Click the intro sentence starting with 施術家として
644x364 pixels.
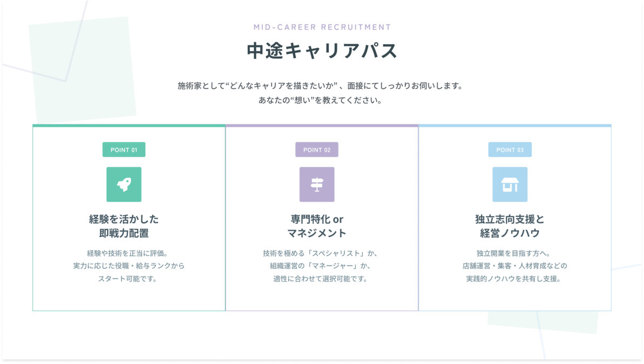pos(321,86)
